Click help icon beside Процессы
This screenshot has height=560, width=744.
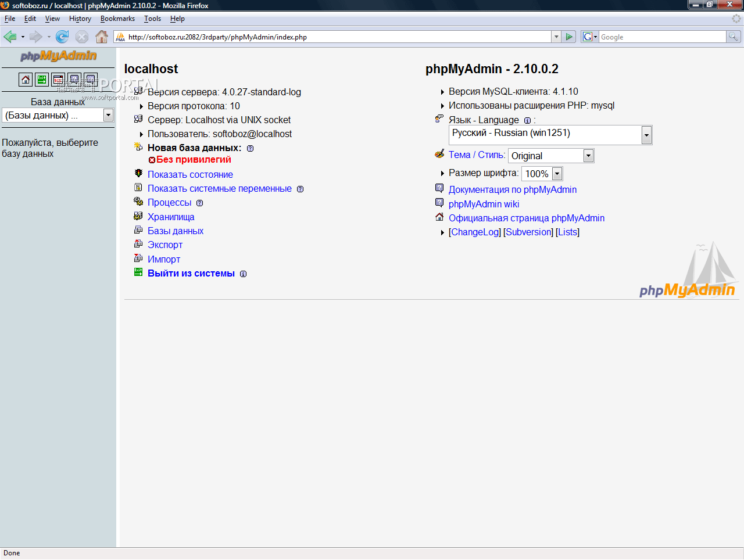[x=200, y=203]
